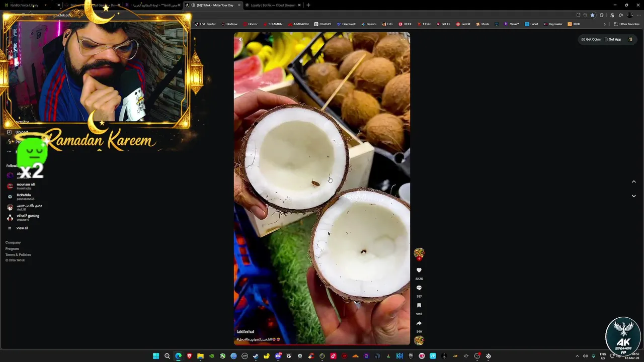Expand Company footer section
Viewport: 644px width, 362px height.
(x=13, y=242)
